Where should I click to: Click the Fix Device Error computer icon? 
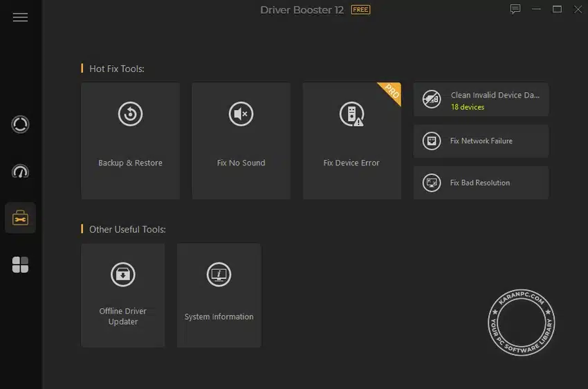click(351, 114)
